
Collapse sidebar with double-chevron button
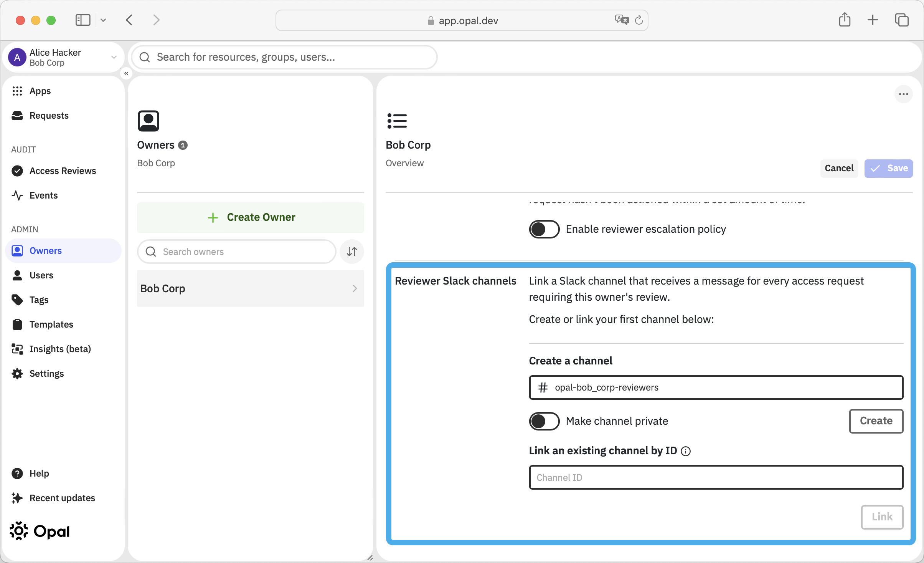pos(126,73)
